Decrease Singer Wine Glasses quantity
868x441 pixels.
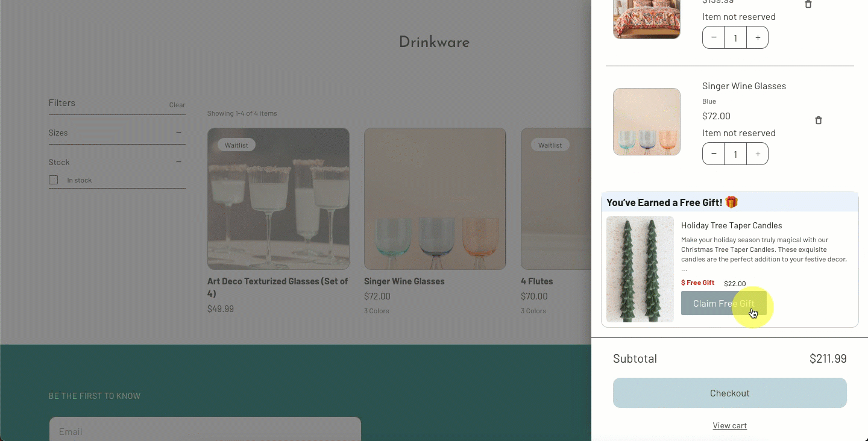click(714, 154)
